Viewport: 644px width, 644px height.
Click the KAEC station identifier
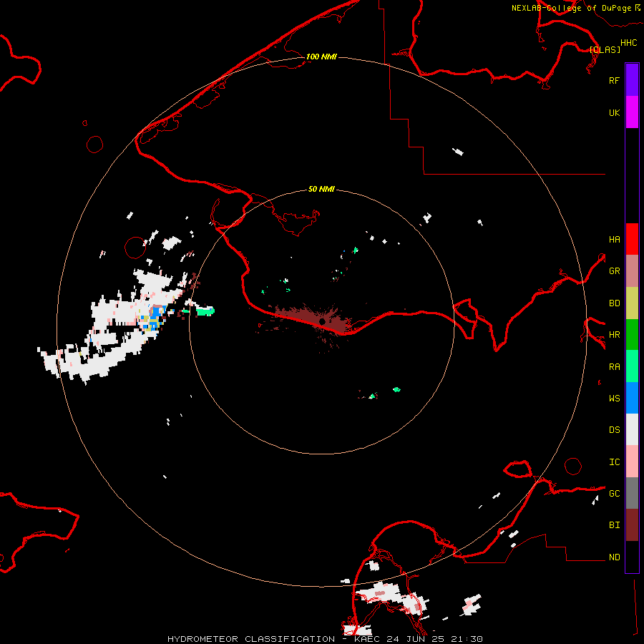[x=367, y=639]
